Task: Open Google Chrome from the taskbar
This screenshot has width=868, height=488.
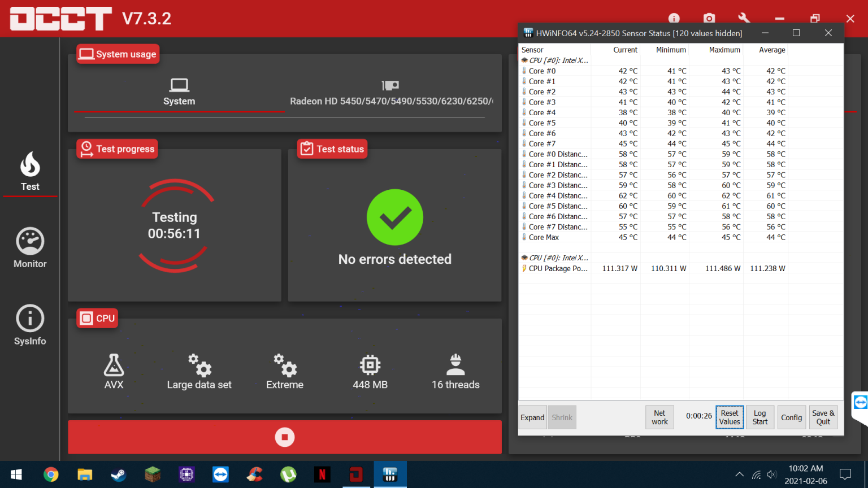Action: (51, 474)
